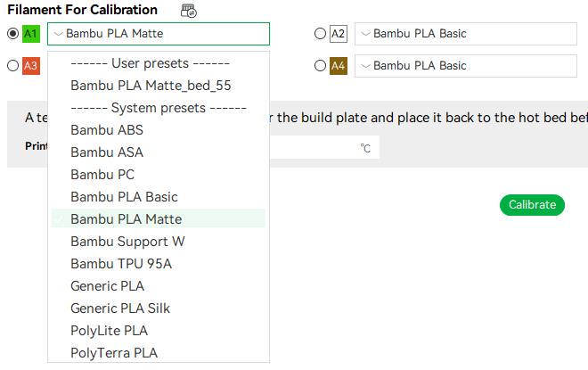Choose PolyLite PLA from list
588x370 pixels.
tap(159, 331)
